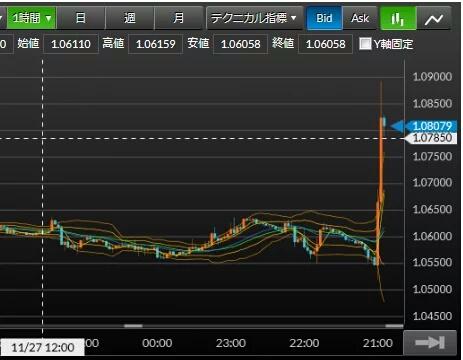The width and height of the screenshot is (463, 360).
Task: Click the 始値 value field 1.06110
Action: 71,44
